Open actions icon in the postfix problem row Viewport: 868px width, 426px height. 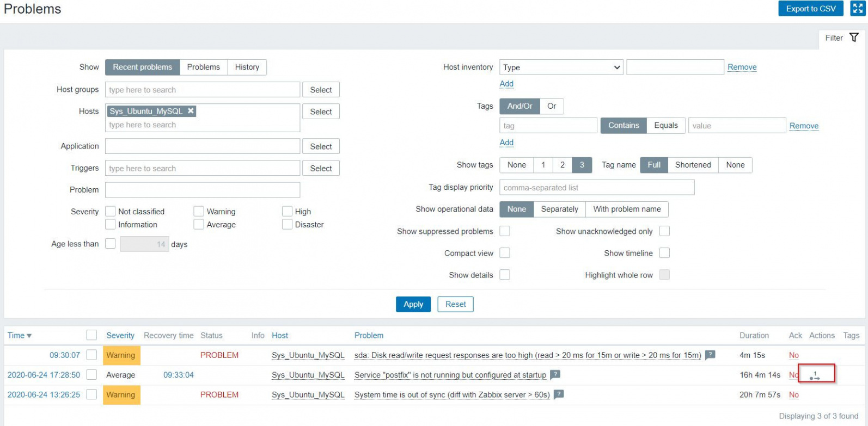(x=815, y=375)
